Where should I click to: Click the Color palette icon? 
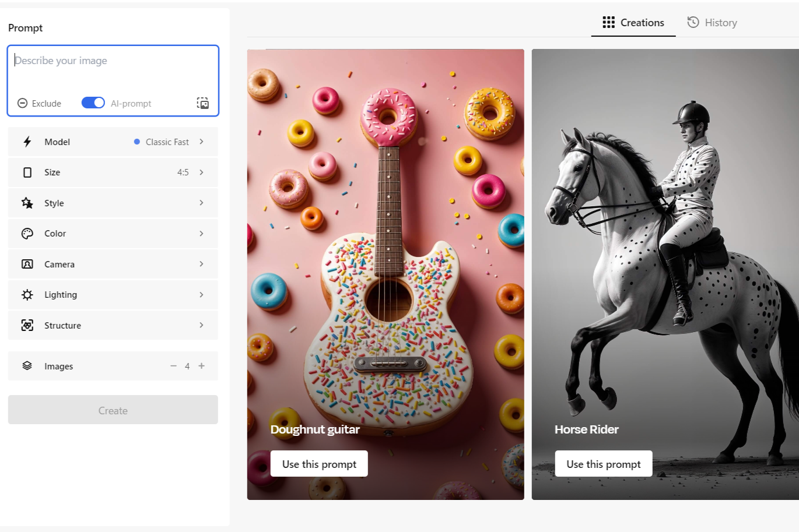[x=27, y=234]
